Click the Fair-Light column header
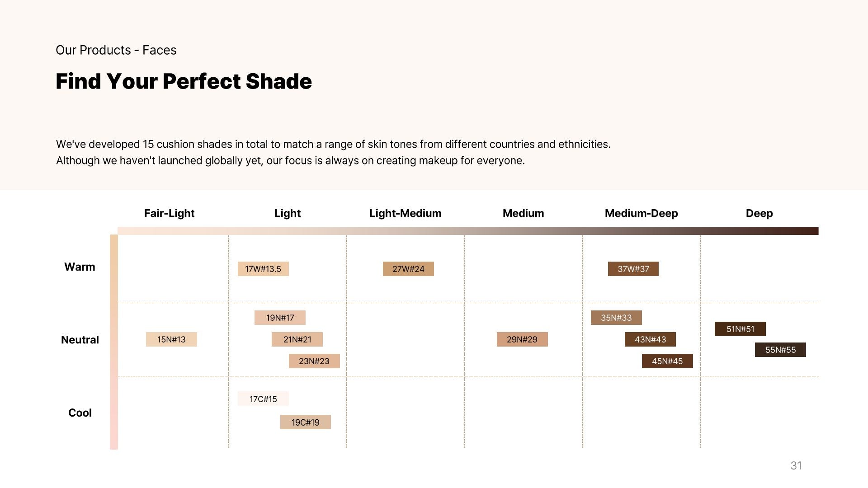Image resolution: width=868 pixels, height=488 pixels. tap(169, 213)
